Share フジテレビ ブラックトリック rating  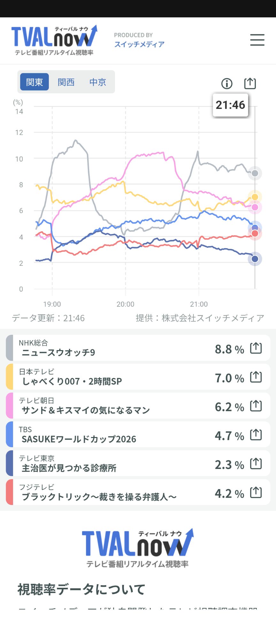click(256, 492)
